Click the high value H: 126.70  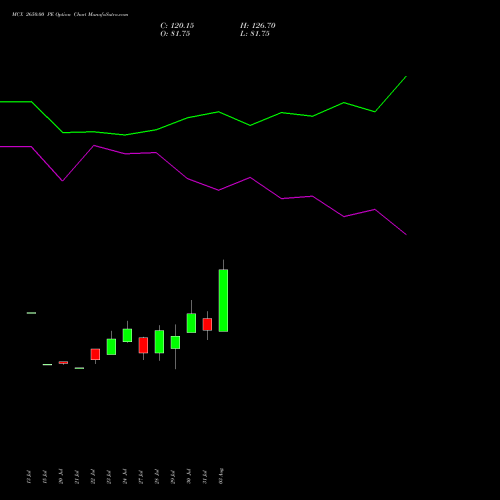tap(258, 26)
